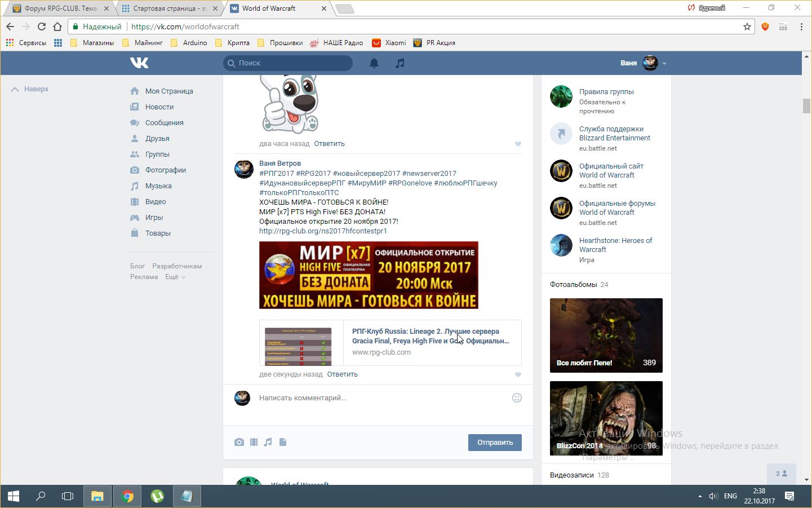Screen dimensions: 812x508
Task: Open rpg-club.org contest link
Action: pos(323,231)
